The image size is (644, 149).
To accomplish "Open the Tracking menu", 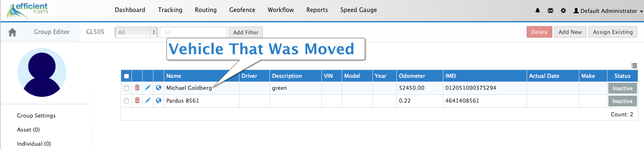I will pos(170,10).
